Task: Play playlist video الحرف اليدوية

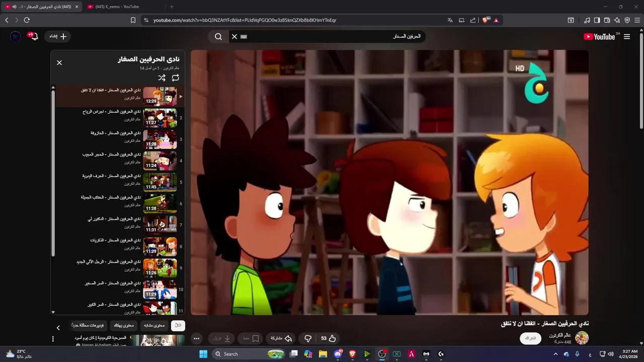Action: 119,182
